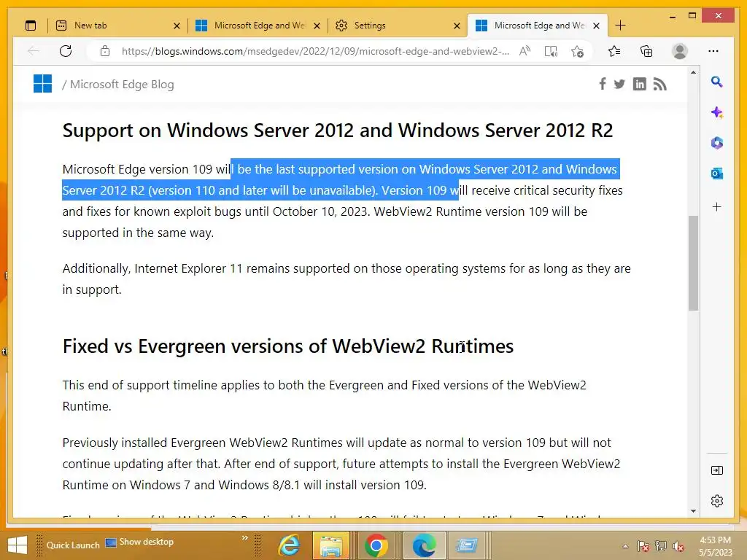Open sidebar settings gear
Image resolution: width=747 pixels, height=560 pixels.
tap(717, 501)
